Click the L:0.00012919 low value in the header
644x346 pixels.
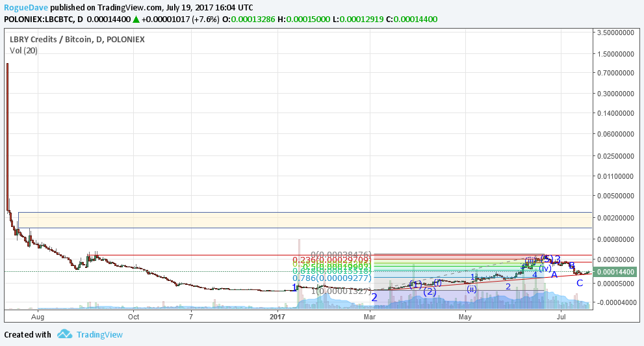pyautogui.click(x=358, y=20)
